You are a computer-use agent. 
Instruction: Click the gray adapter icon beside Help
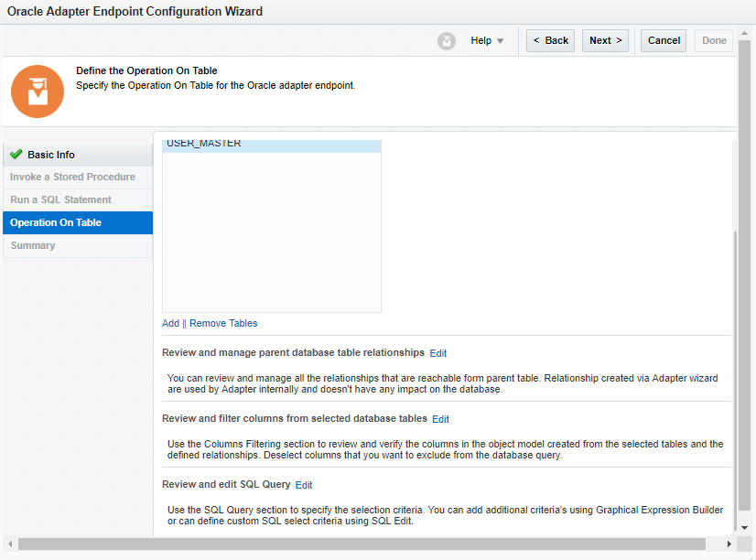[x=447, y=41]
